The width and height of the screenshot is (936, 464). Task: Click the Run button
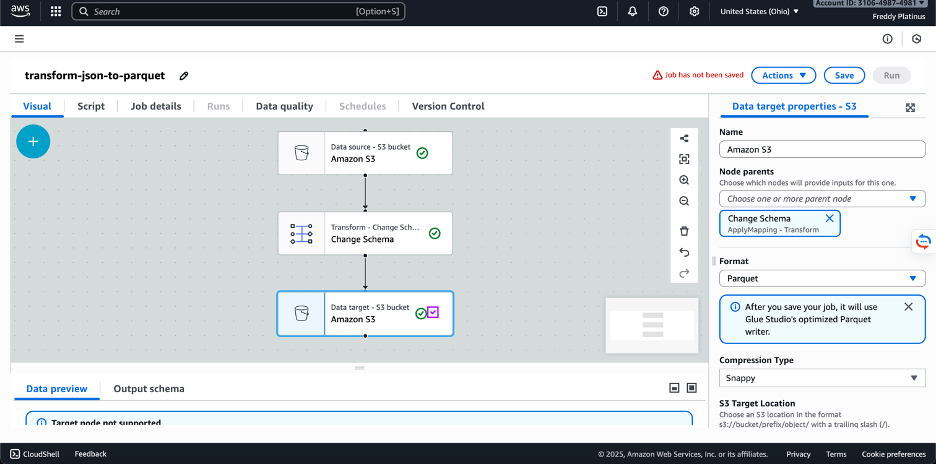[891, 75]
